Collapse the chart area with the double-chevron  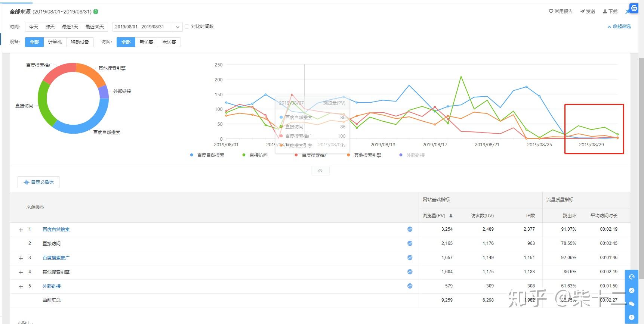click(x=320, y=171)
